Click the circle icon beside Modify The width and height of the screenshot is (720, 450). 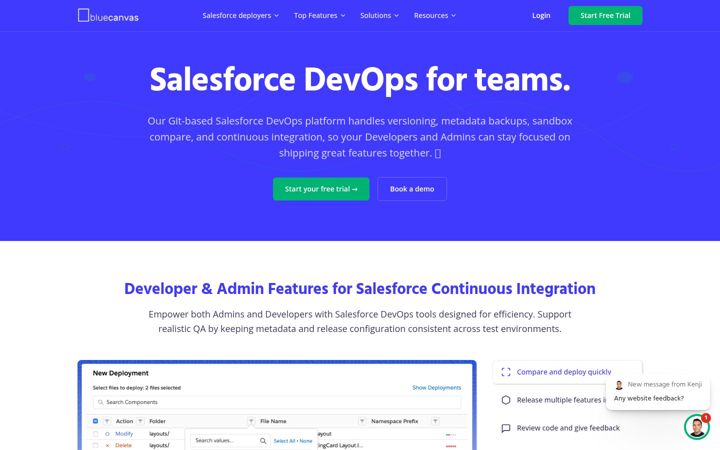tap(107, 433)
